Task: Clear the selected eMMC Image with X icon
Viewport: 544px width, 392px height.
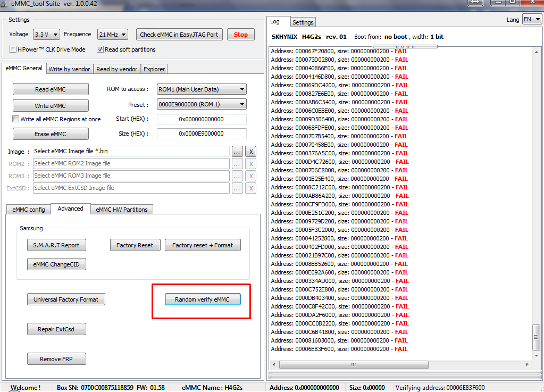Action: point(250,152)
